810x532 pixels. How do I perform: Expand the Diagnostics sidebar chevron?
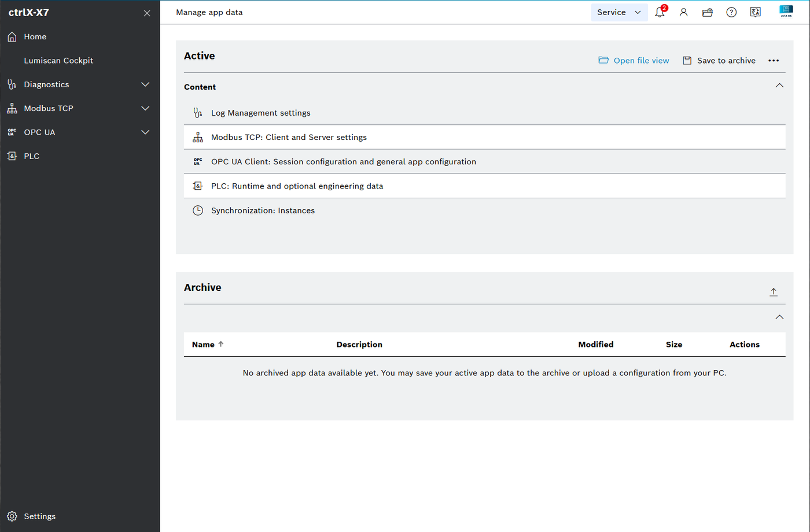(145, 84)
